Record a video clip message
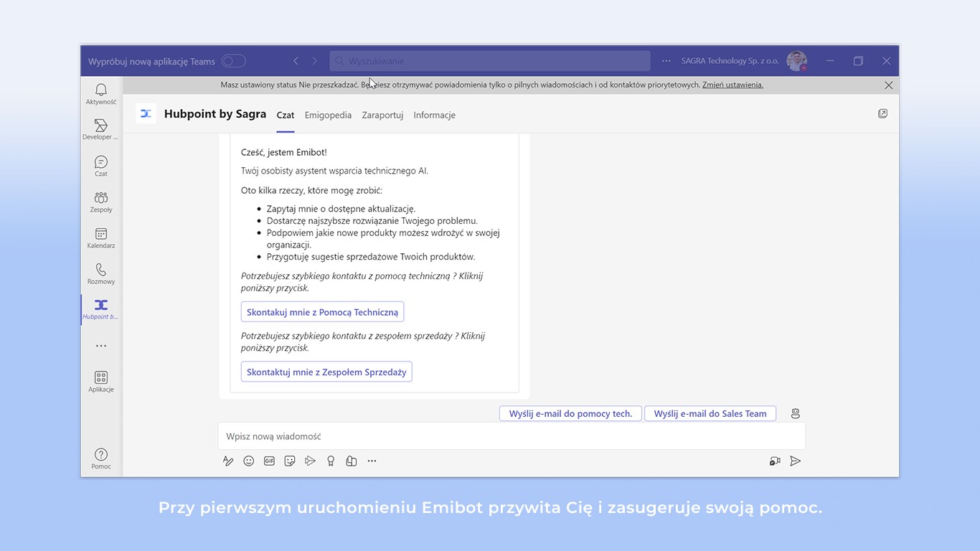 pyautogui.click(x=775, y=461)
